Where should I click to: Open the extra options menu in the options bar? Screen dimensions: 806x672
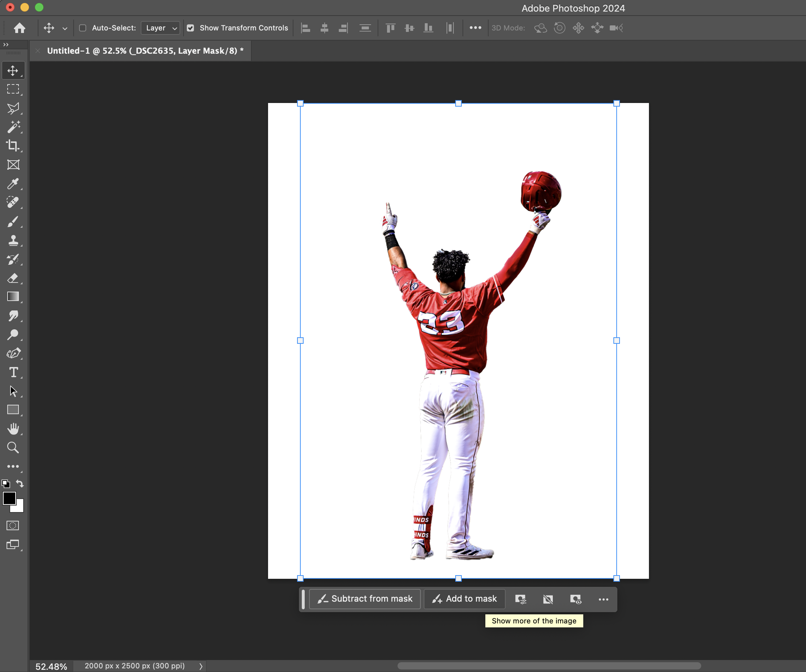[x=476, y=28]
